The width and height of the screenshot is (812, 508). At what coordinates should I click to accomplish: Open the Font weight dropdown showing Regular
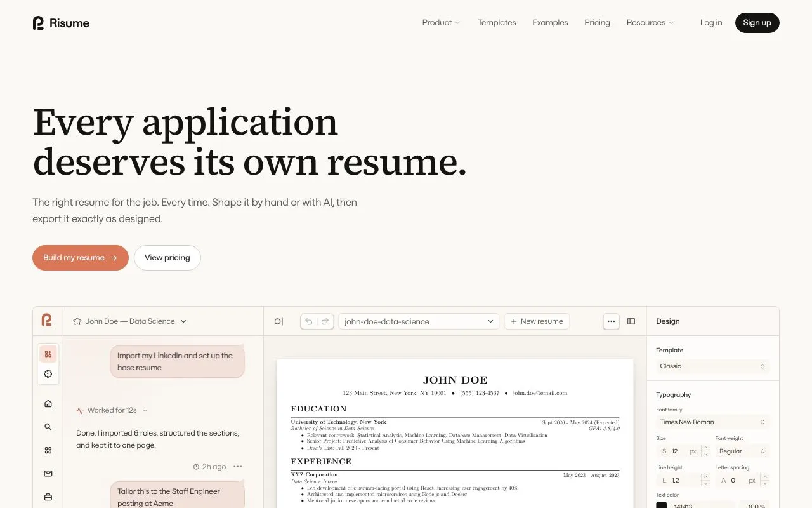click(742, 451)
